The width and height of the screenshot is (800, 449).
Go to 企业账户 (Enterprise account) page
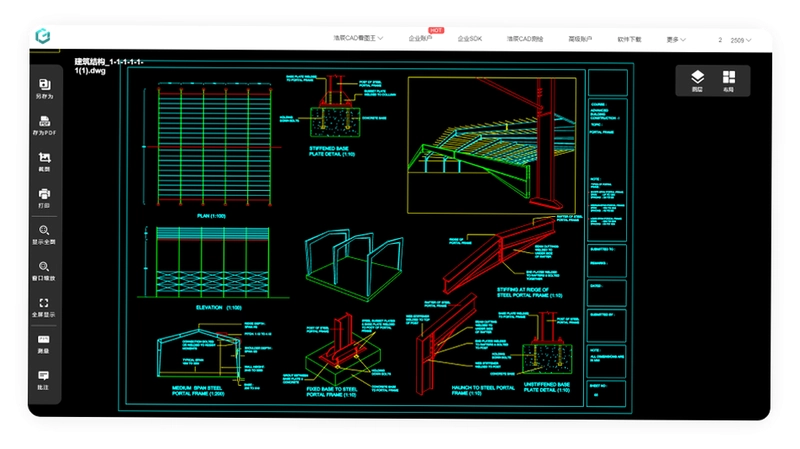[x=420, y=38]
